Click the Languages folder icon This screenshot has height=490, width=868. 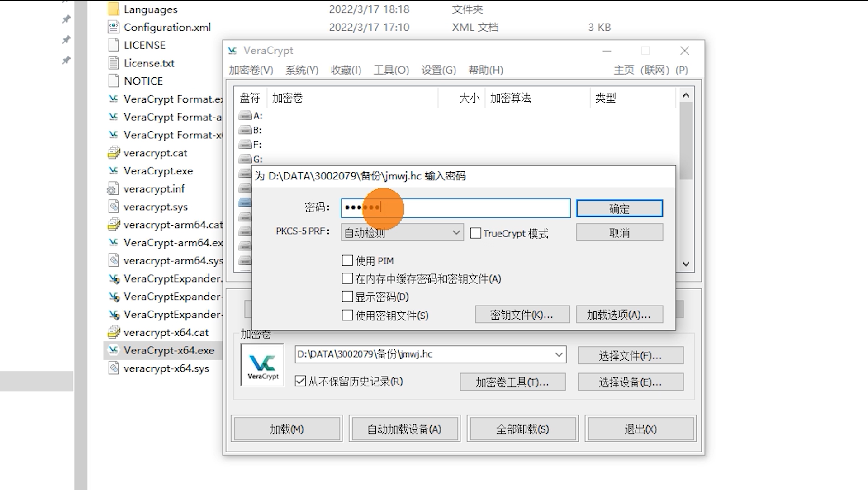pos(114,9)
